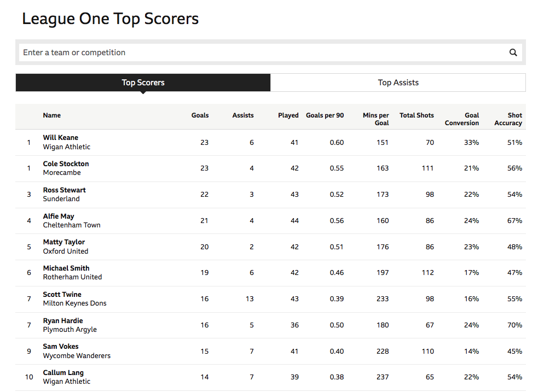Click the Played column header

(x=288, y=115)
